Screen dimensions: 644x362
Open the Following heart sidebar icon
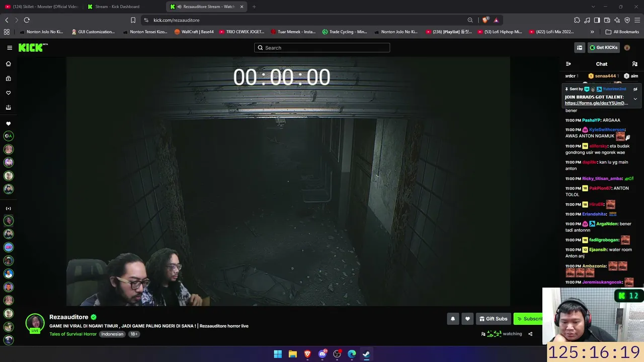pos(8,93)
